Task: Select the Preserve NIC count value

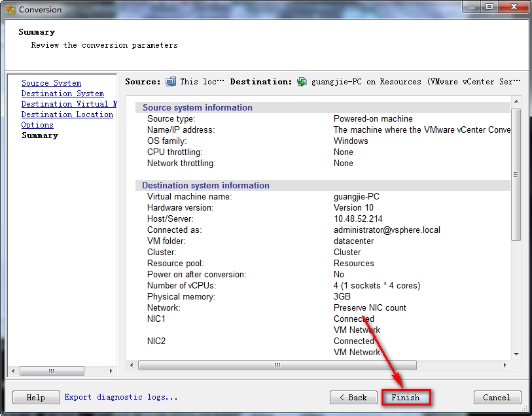Action: [370, 308]
